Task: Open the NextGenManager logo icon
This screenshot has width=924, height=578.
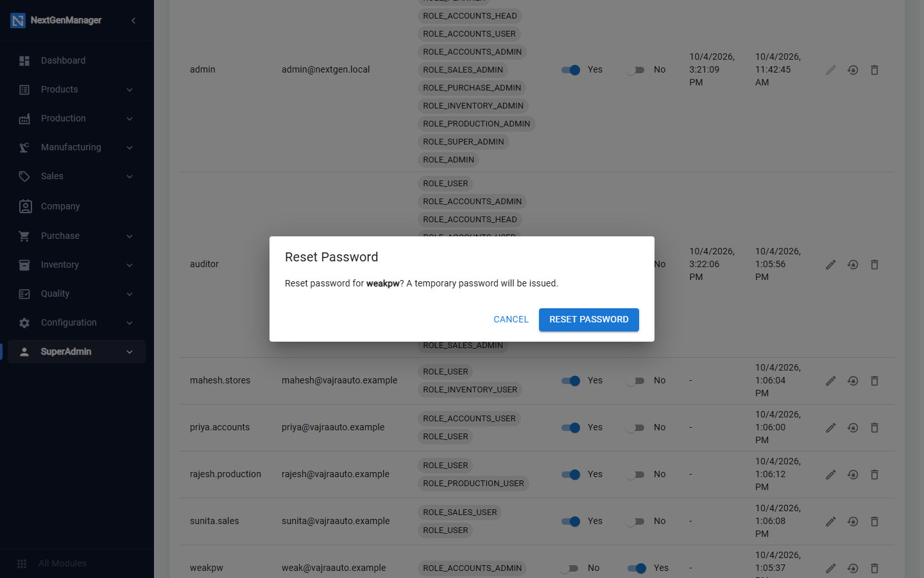Action: pyautogui.click(x=18, y=21)
